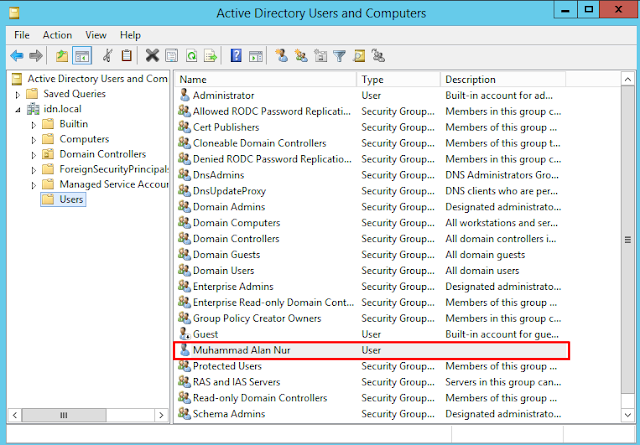
Task: Refresh the view with green arrow icon
Action: tap(191, 56)
